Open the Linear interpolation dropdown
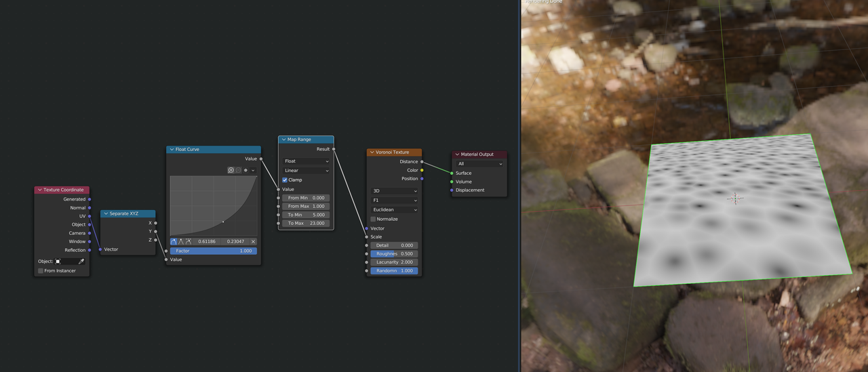The image size is (868, 372). 306,170
